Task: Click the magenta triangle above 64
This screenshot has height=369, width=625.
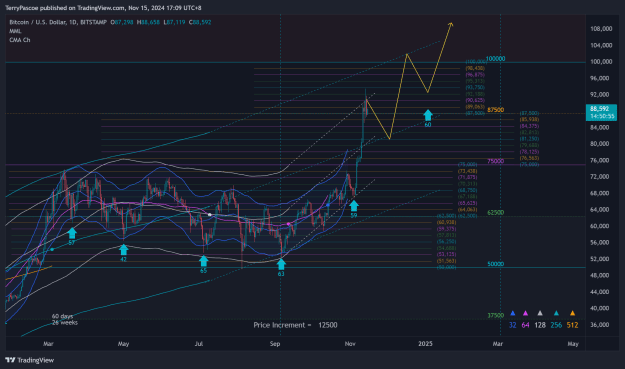Action: pyautogui.click(x=525, y=313)
